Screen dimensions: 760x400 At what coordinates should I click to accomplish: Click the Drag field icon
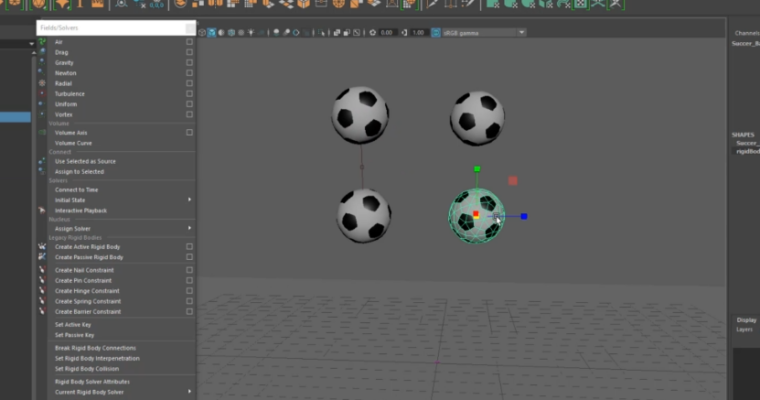(42, 52)
